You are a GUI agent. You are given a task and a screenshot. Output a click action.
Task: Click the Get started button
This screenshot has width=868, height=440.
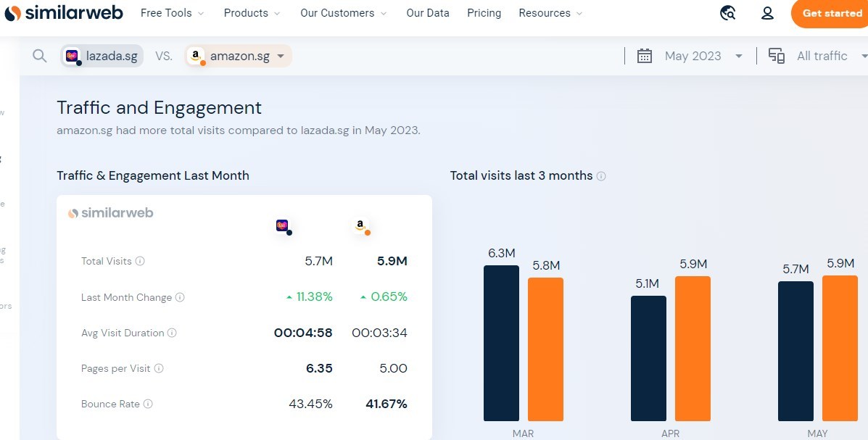point(831,13)
